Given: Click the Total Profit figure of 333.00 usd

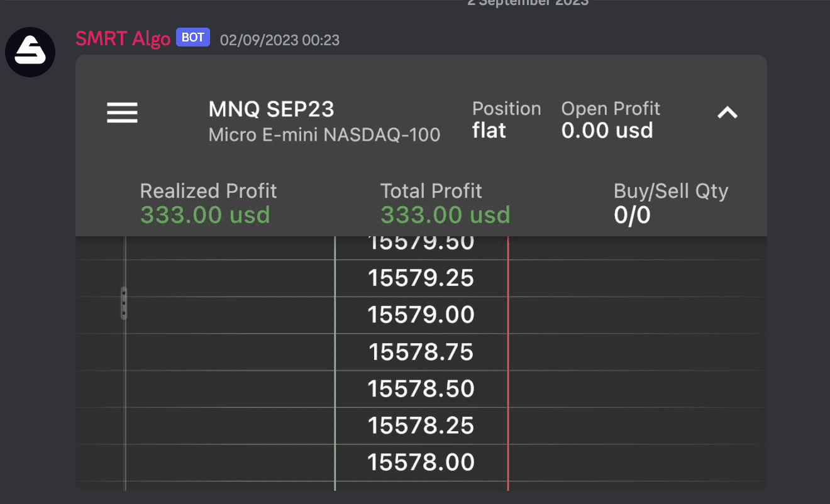Looking at the screenshot, I should (x=445, y=214).
